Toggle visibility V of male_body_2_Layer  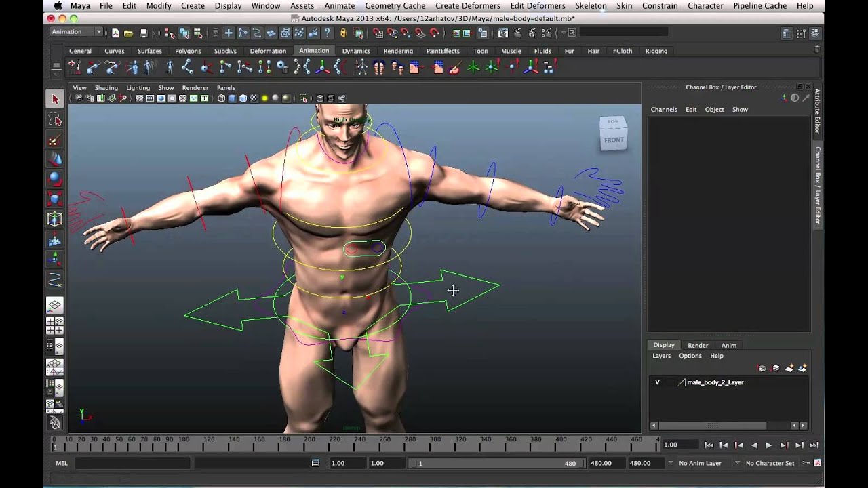click(x=657, y=382)
